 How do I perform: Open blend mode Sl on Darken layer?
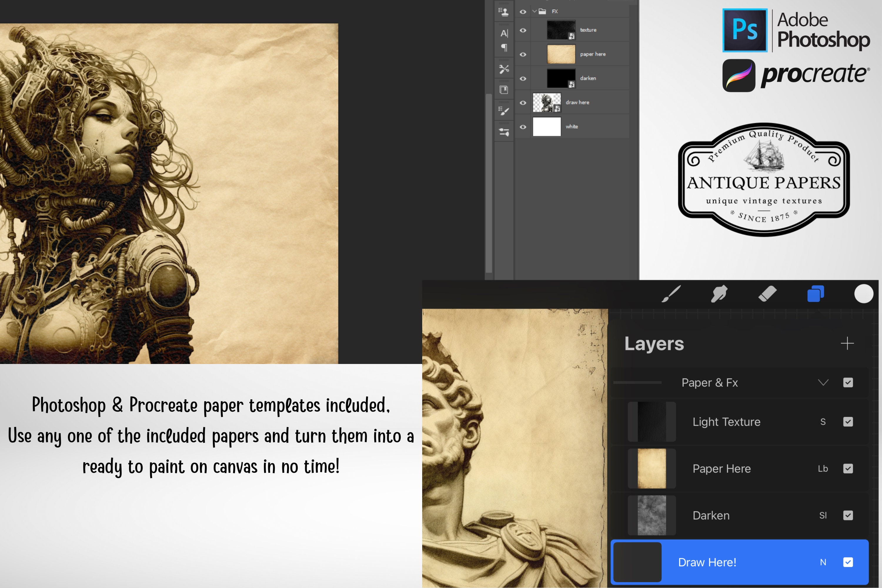tap(823, 516)
